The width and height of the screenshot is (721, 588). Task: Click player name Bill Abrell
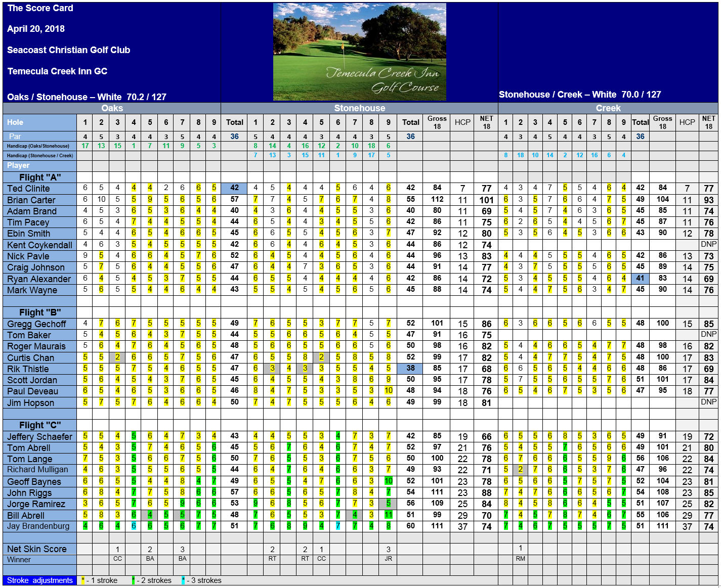click(26, 516)
